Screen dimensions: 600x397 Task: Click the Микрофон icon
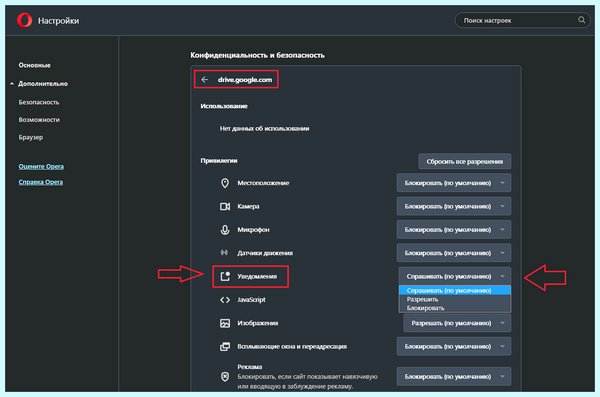tap(225, 230)
